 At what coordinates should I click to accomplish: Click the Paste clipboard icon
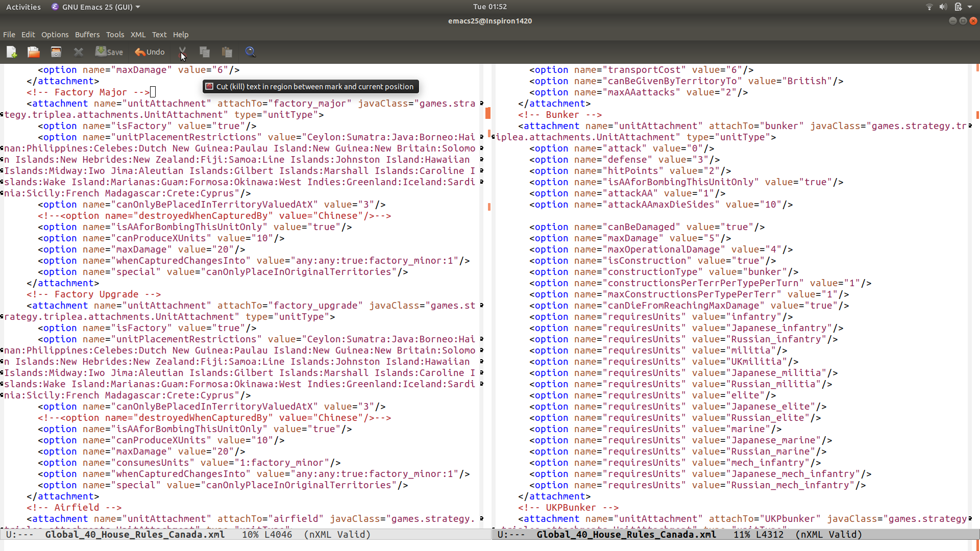point(227,52)
